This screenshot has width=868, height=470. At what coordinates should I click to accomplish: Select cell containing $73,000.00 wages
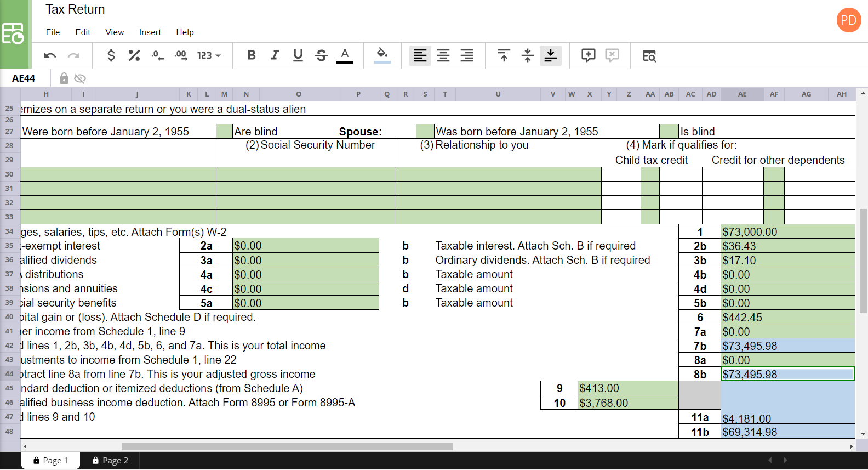[x=788, y=231]
